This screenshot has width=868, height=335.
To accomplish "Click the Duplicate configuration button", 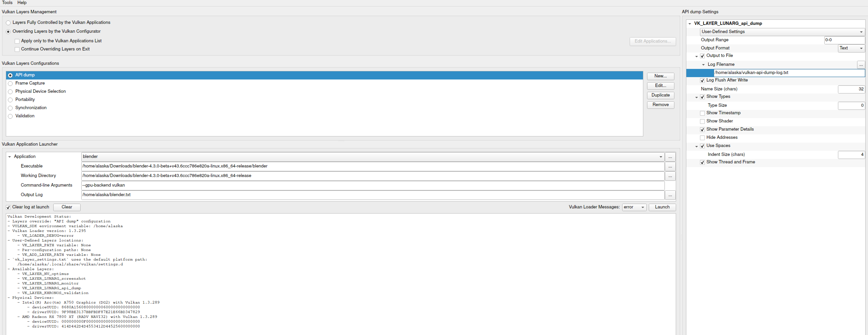I will [x=660, y=95].
